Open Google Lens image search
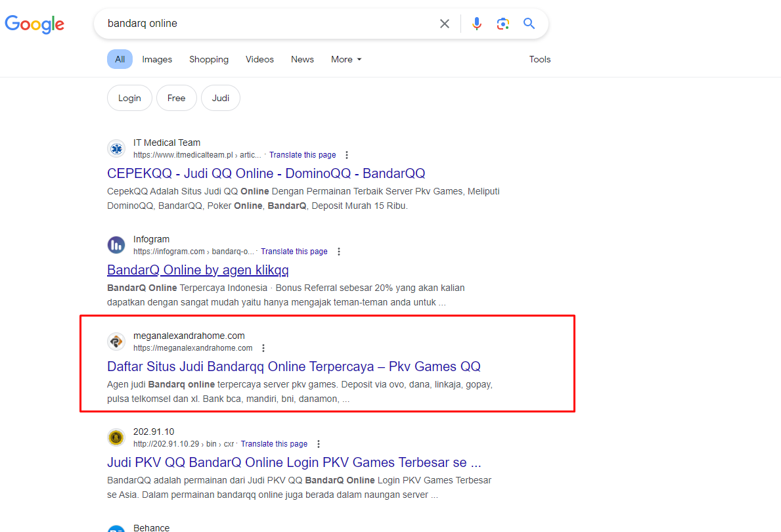781x532 pixels. 503,24
